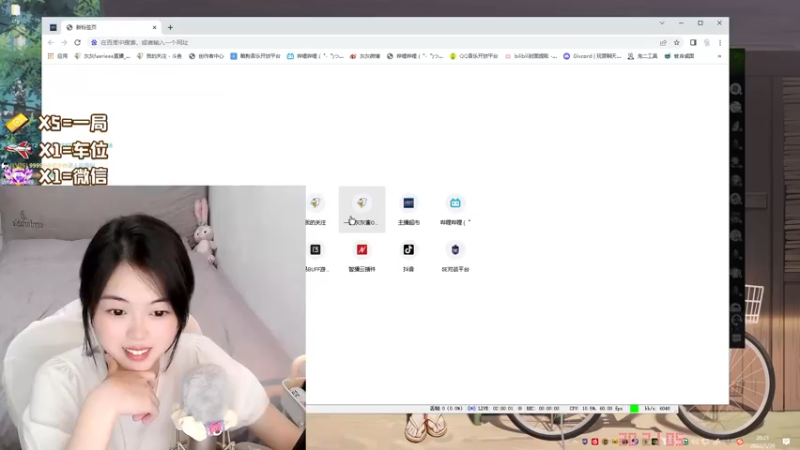Open the browser profile avatar

(707, 42)
